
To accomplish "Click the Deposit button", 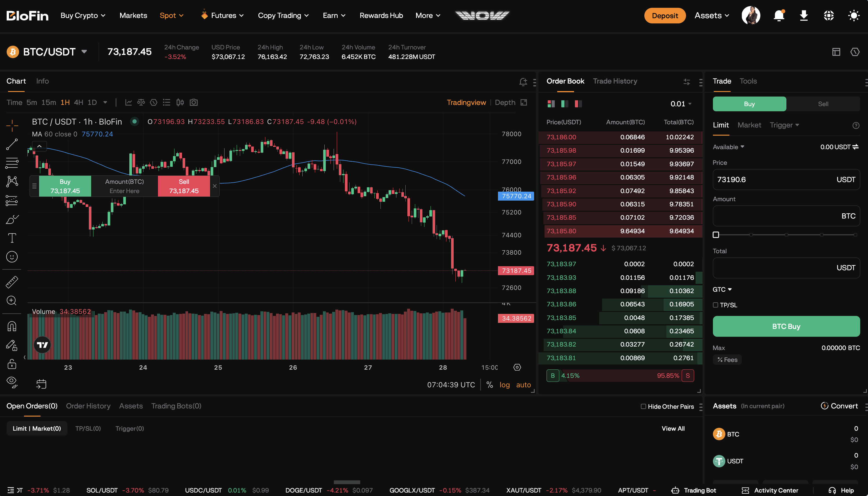I will (x=665, y=16).
